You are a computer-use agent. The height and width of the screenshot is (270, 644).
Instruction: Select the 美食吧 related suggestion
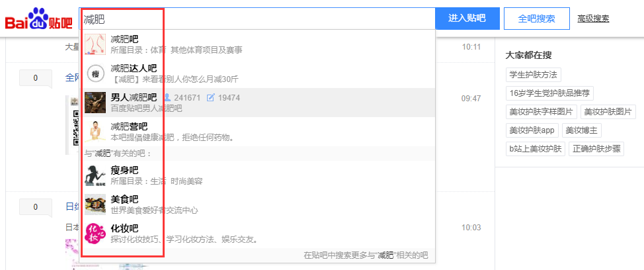click(x=257, y=204)
